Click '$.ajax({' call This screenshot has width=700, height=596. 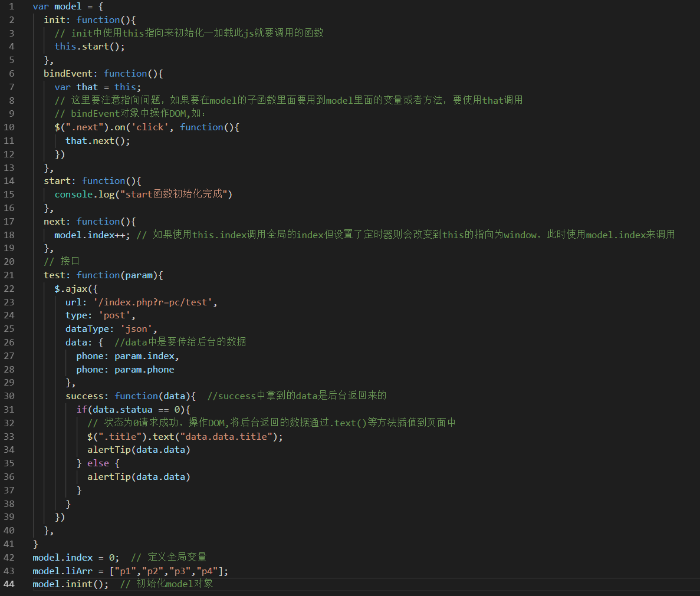point(76,289)
